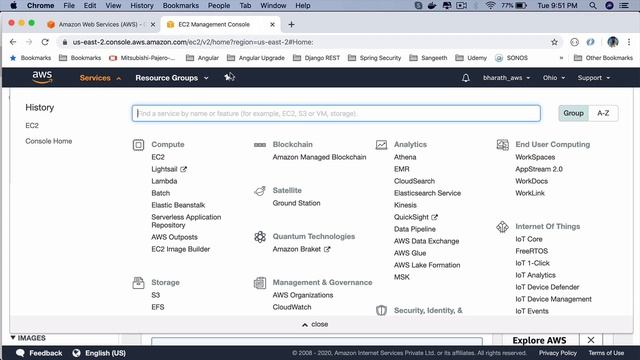The width and height of the screenshot is (640, 360).
Task: Open Elastic Beanstalk service
Action: click(x=178, y=205)
